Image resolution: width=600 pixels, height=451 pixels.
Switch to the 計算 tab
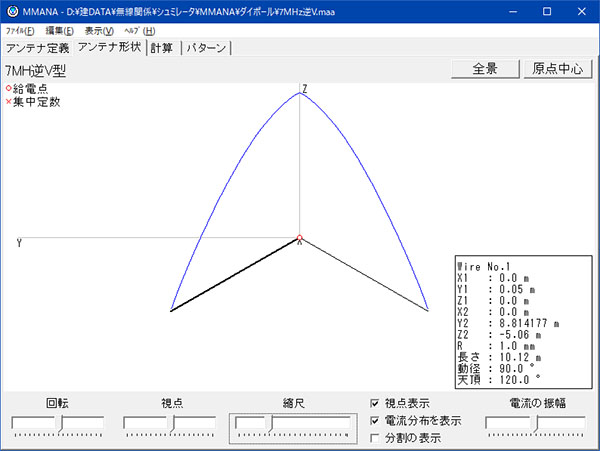161,48
